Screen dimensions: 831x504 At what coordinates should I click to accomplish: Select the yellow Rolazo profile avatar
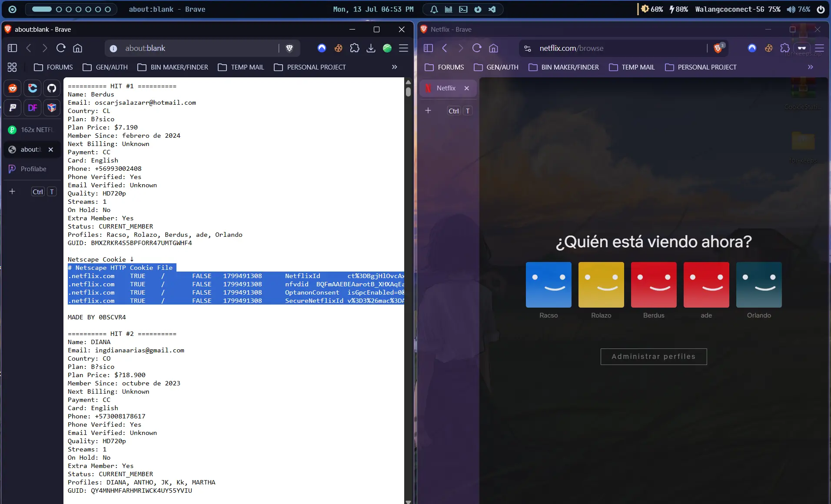pos(601,285)
